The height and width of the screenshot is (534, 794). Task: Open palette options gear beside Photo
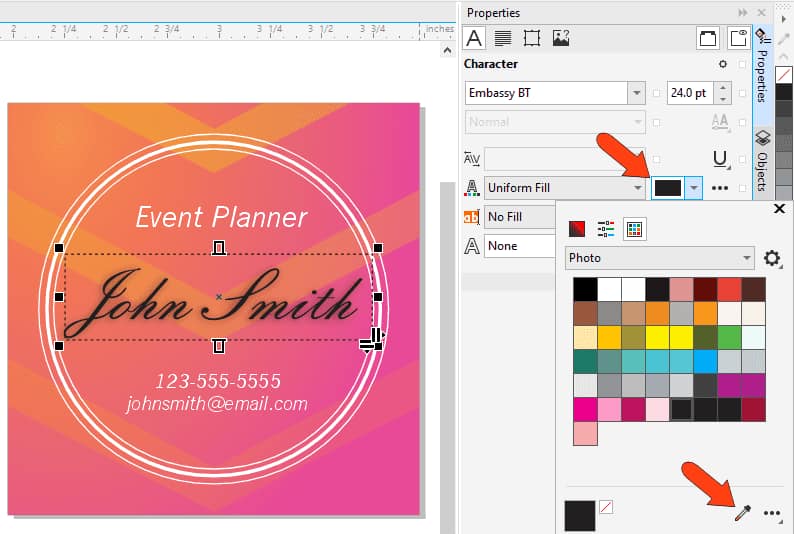[772, 258]
